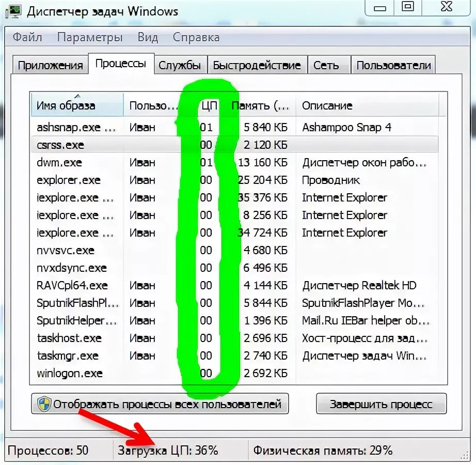Sort by the Память column header
Screen dimensions: 476x465
point(262,105)
